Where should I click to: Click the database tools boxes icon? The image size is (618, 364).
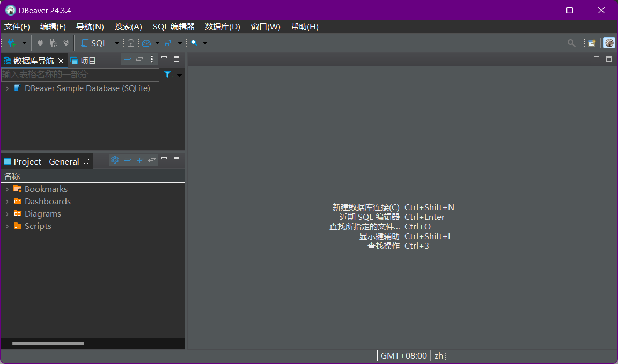(168, 43)
